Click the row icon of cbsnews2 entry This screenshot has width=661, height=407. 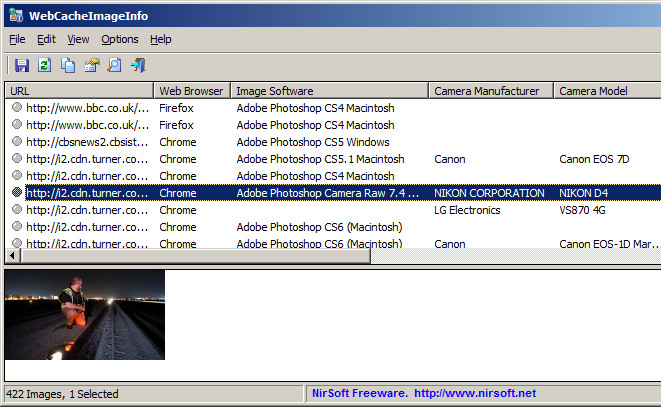coord(17,141)
